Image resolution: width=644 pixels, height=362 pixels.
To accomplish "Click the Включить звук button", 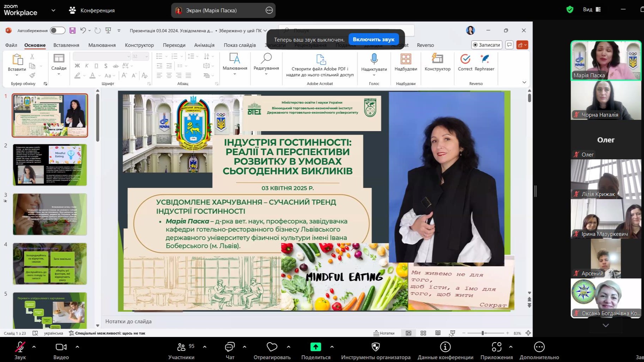I will click(x=373, y=39).
